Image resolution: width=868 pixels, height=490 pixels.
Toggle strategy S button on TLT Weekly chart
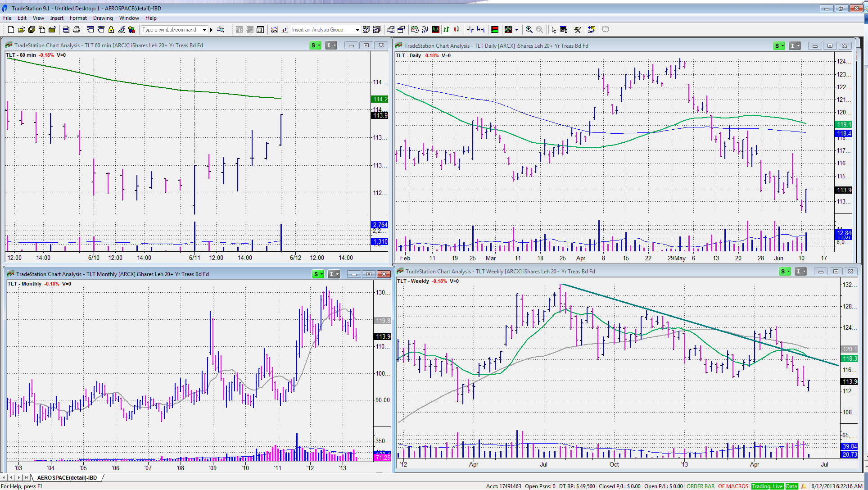coord(785,271)
